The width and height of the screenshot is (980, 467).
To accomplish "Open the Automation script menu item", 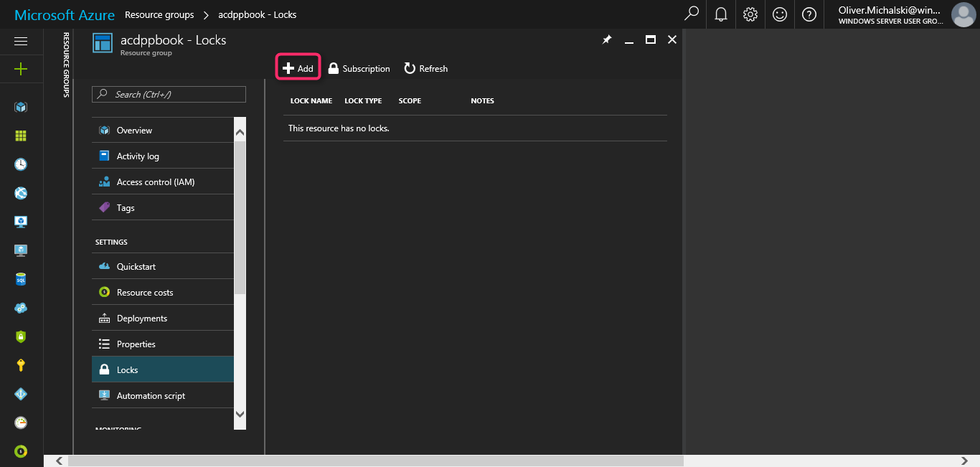I will [163, 395].
